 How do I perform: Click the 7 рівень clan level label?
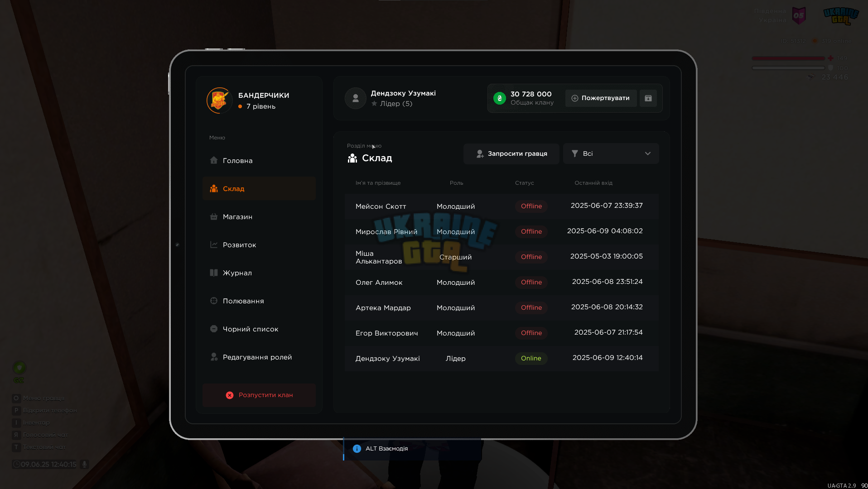click(261, 106)
